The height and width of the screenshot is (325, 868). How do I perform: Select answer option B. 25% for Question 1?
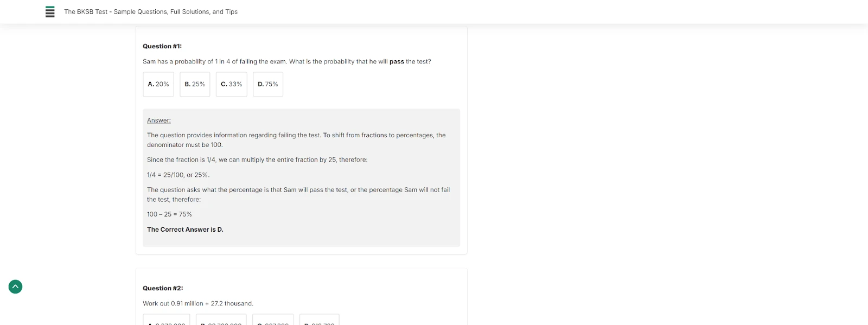[194, 84]
